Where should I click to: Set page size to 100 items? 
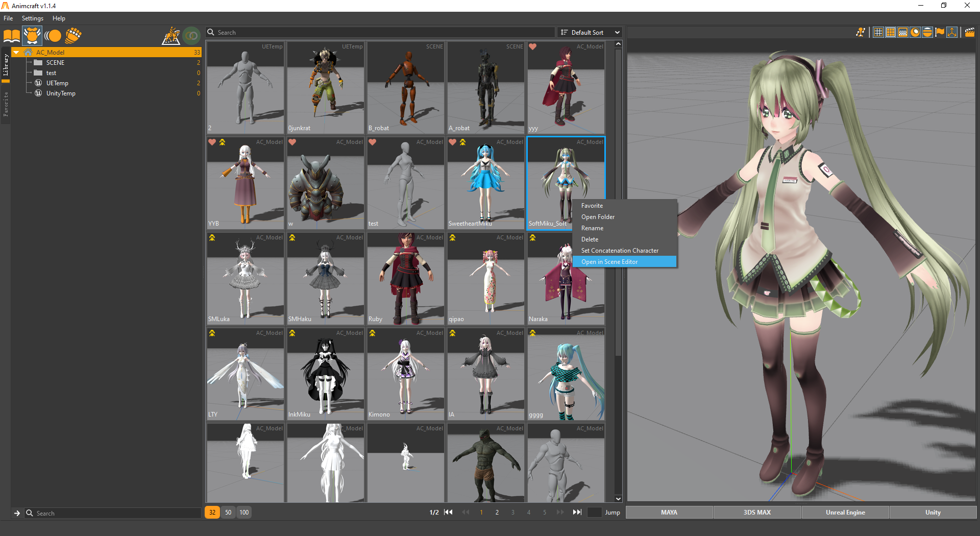(244, 513)
